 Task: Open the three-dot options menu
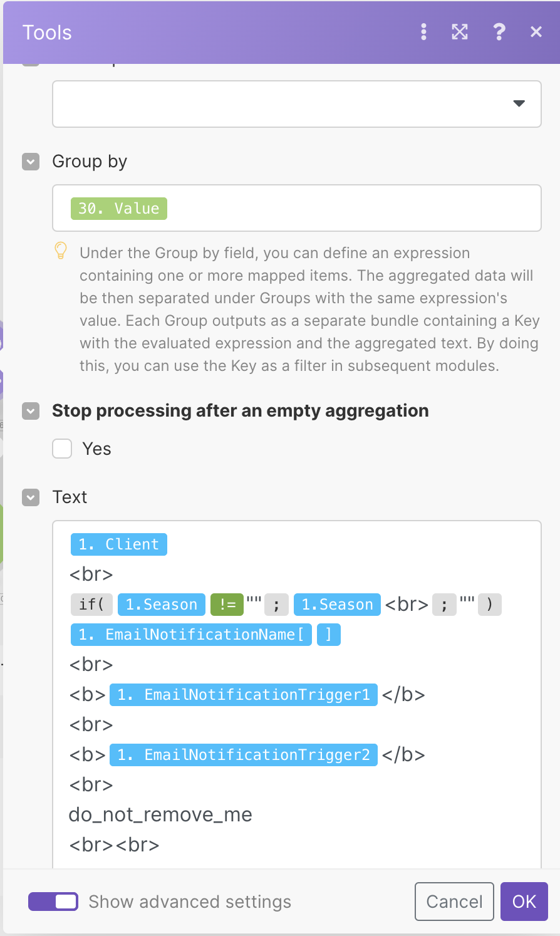point(424,32)
